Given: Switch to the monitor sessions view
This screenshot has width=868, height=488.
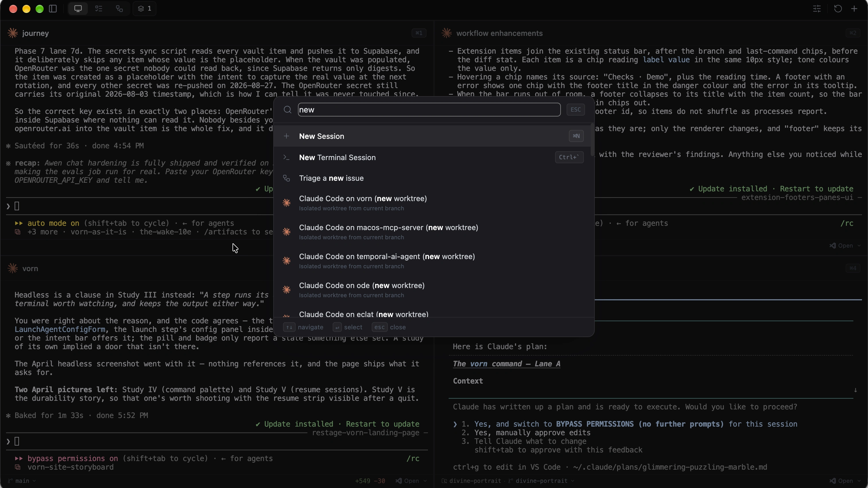Looking at the screenshot, I should coord(78,8).
